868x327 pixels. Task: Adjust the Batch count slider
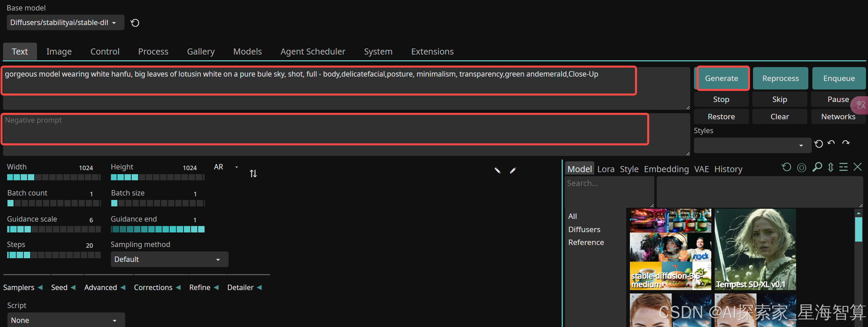click(54, 203)
